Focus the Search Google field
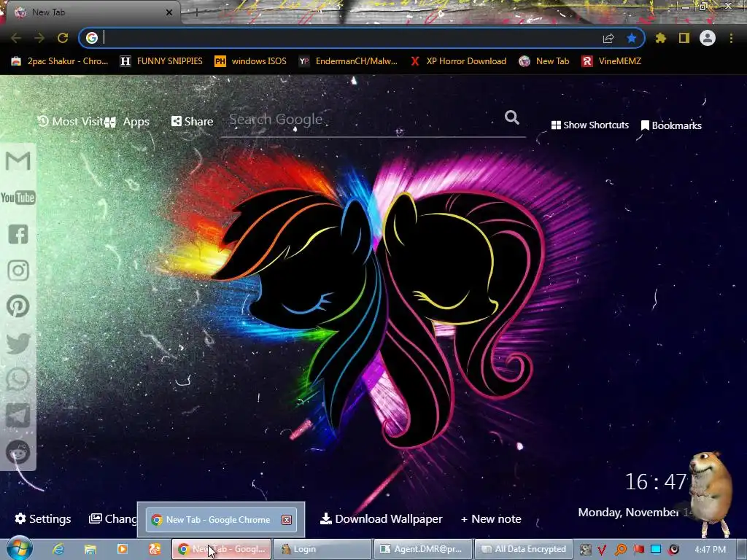747x560 pixels. [x=365, y=120]
